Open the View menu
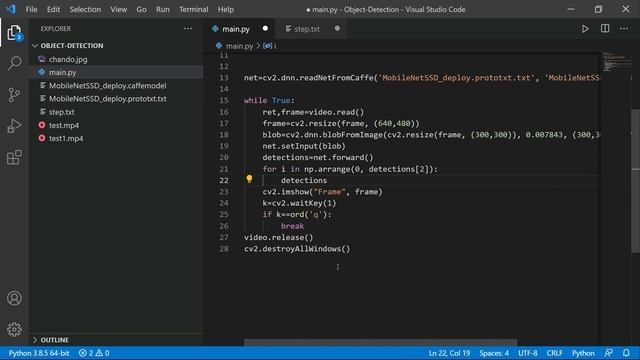The height and width of the screenshot is (360, 640). pos(118,9)
